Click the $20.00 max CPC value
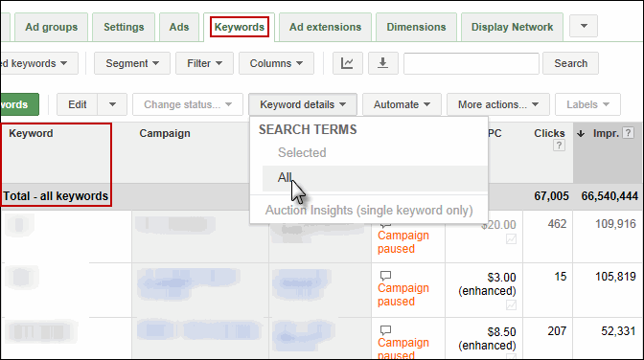The width and height of the screenshot is (644, 360). (498, 225)
